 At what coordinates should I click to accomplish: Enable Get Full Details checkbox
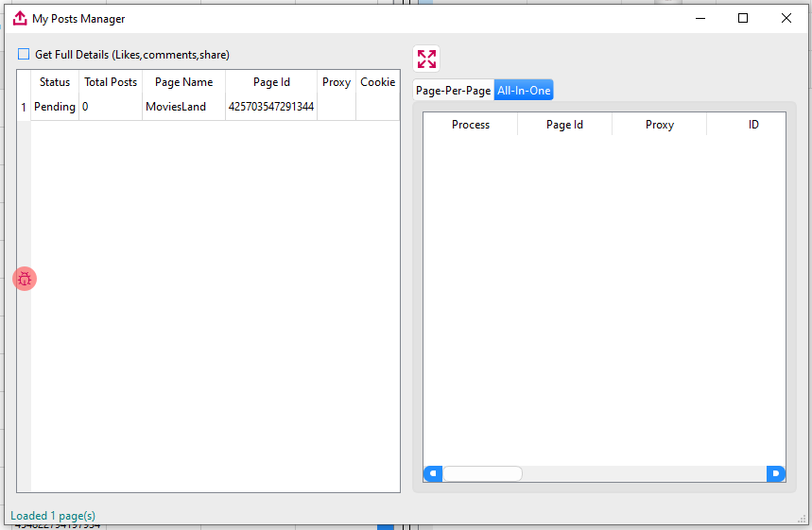pyautogui.click(x=24, y=55)
